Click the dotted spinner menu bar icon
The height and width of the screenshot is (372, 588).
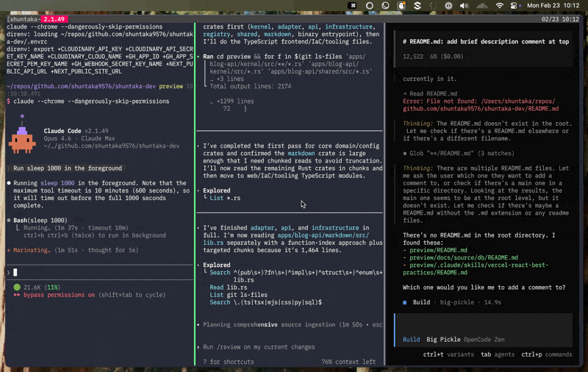coord(433,6)
